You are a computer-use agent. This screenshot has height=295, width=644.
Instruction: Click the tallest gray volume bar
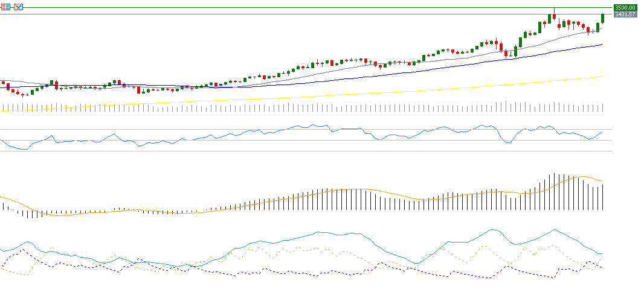[505, 106]
